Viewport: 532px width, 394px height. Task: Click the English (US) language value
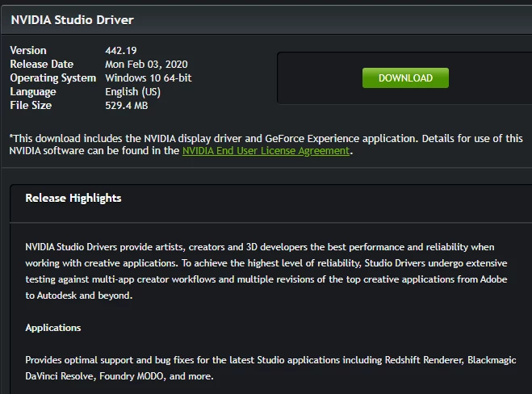tap(132, 92)
